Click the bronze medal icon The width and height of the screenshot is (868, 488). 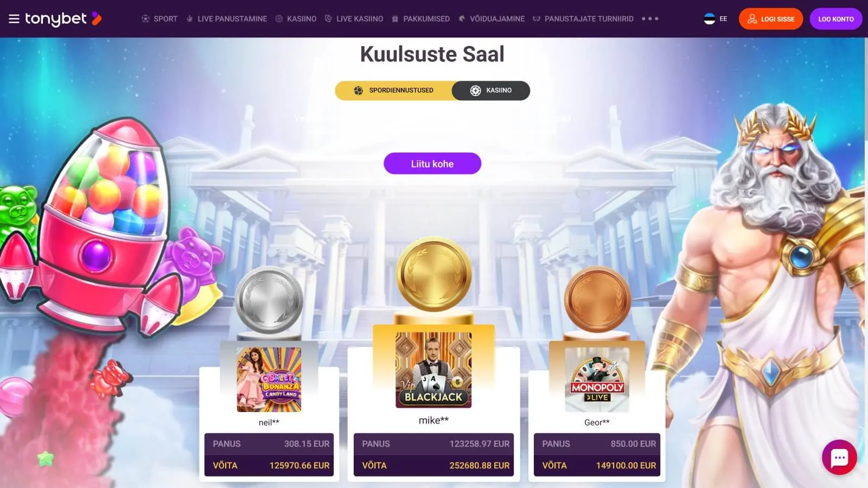click(x=597, y=300)
